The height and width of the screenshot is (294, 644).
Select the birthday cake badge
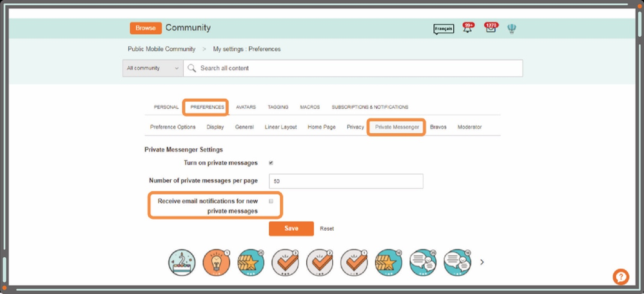[182, 262]
